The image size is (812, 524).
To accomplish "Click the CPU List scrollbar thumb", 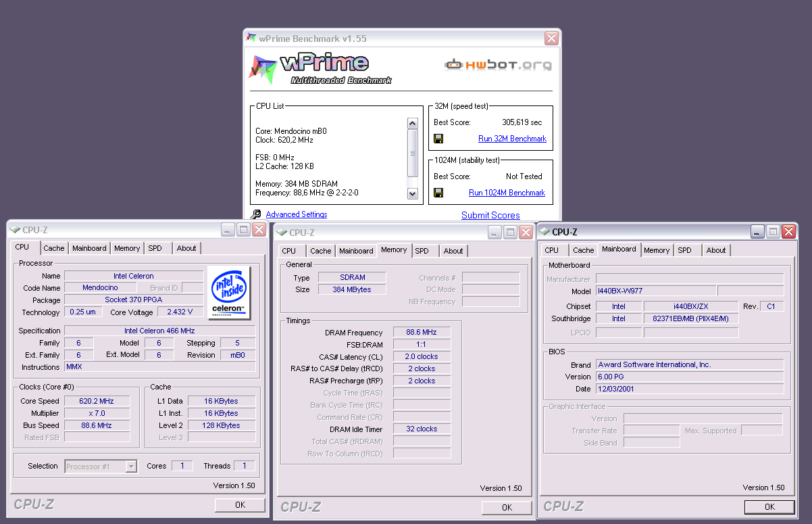I will click(413, 152).
